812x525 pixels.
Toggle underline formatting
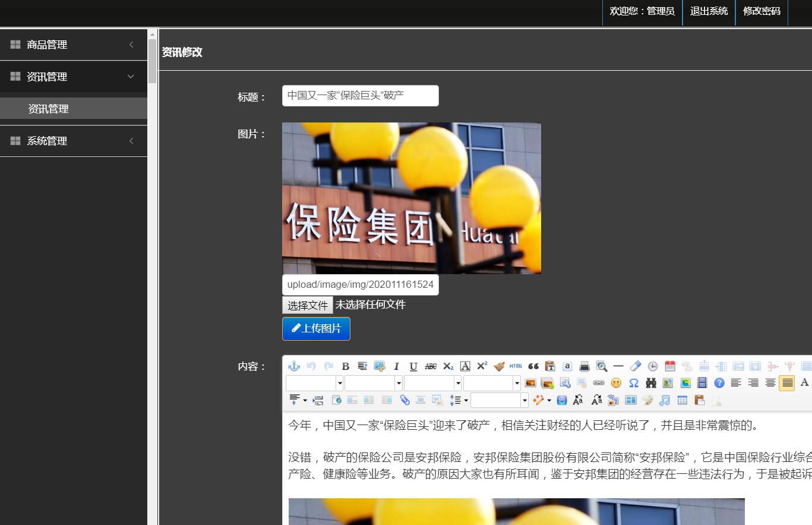[x=413, y=366]
